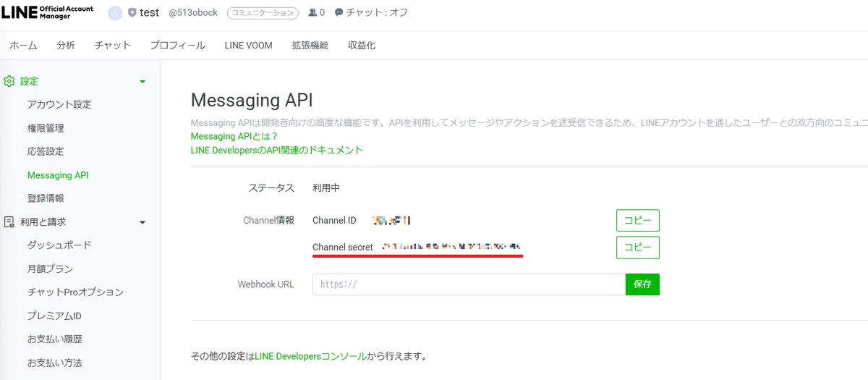Click the 利用と請求 billing icon
Screen dimensions: 868x380
(x=9, y=221)
